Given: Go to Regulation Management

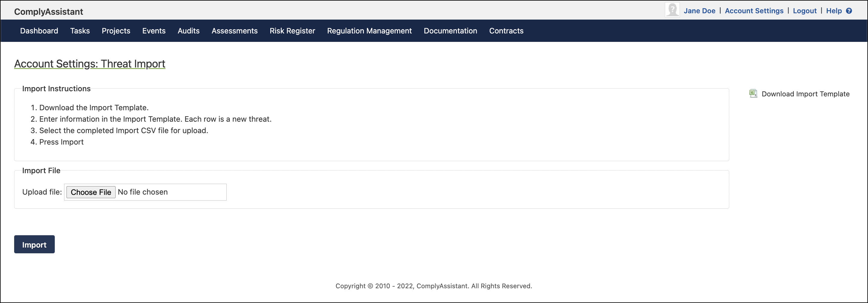Looking at the screenshot, I should tap(369, 31).
